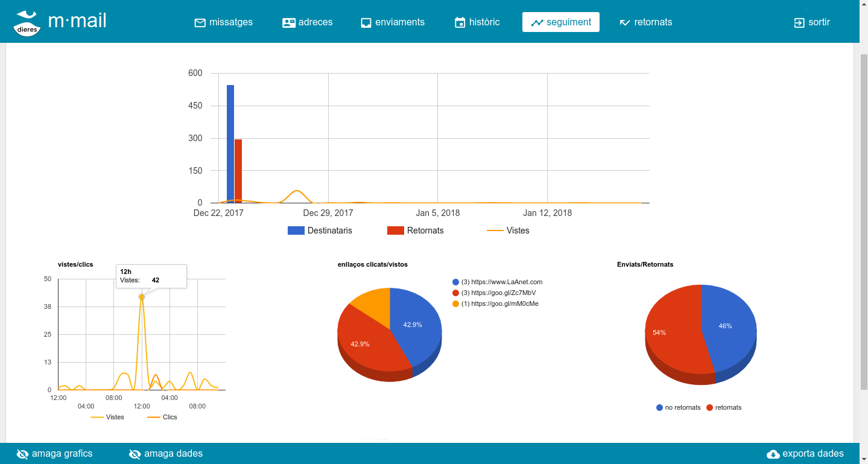868x464 pixels.
Task: Click the enllaços clicats/vistos title
Action: (x=373, y=264)
